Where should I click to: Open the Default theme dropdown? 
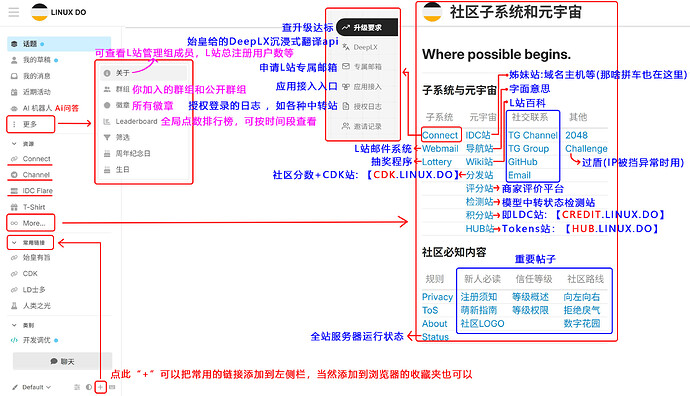point(32,387)
